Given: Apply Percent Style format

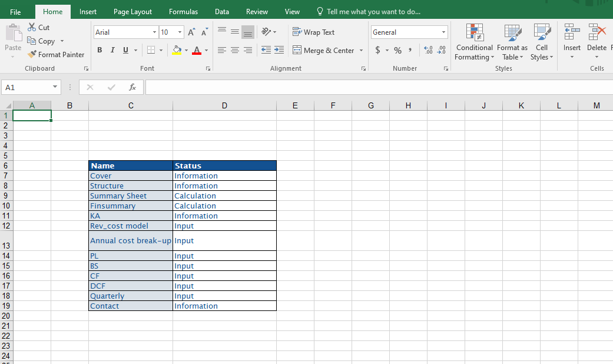Looking at the screenshot, I should [397, 50].
